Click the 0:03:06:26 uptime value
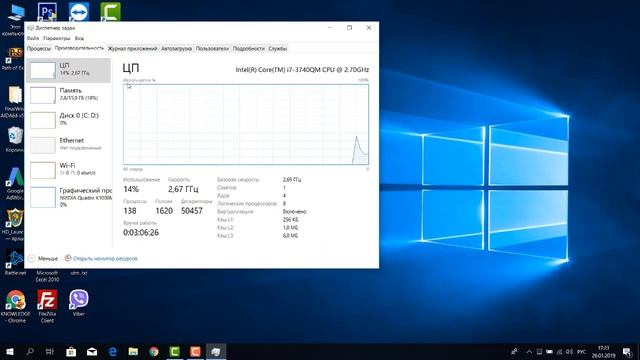Screen dimensions: 640x360 tap(141, 232)
